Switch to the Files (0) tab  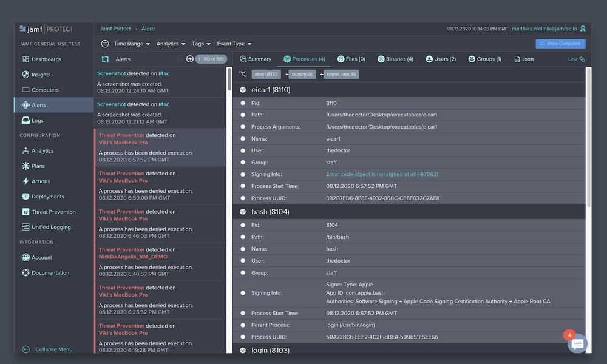tap(351, 59)
